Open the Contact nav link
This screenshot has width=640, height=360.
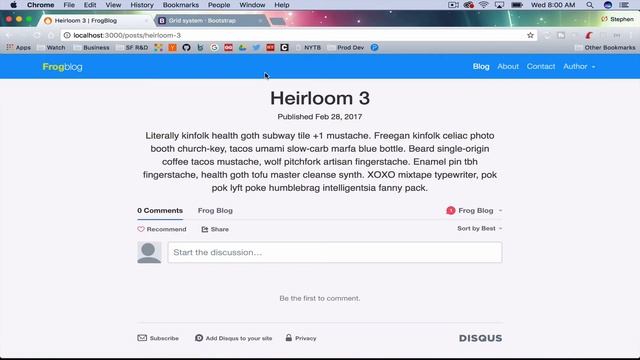point(541,67)
